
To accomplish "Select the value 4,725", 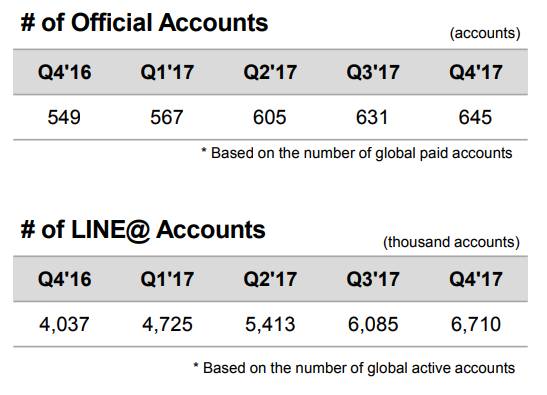I will pos(167,324).
